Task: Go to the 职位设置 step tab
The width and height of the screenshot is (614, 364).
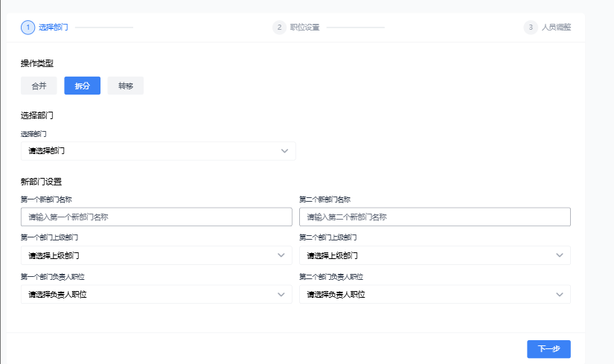Action: click(x=304, y=28)
